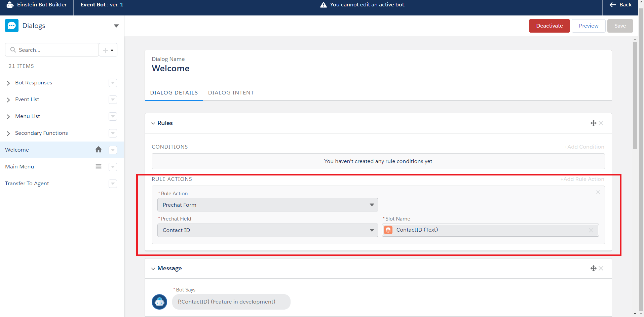Click the Back arrow icon
Image resolution: width=644 pixels, height=317 pixels.
click(x=613, y=5)
